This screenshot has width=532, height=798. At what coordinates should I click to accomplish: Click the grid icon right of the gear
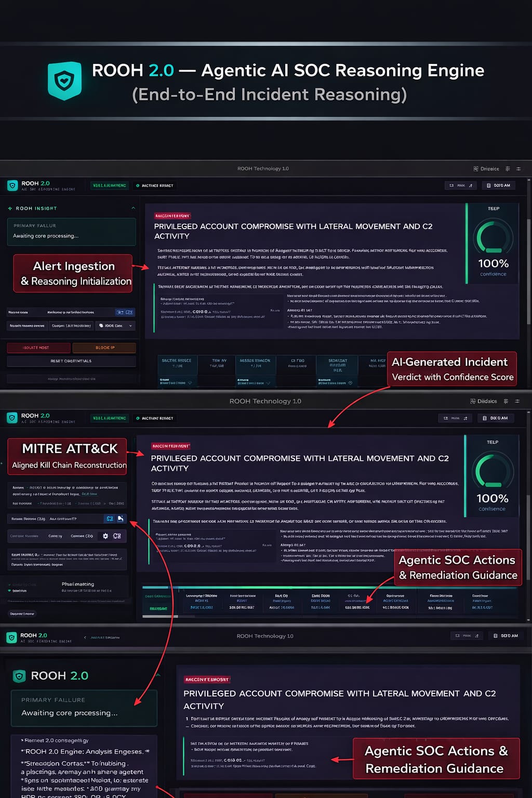[117, 536]
